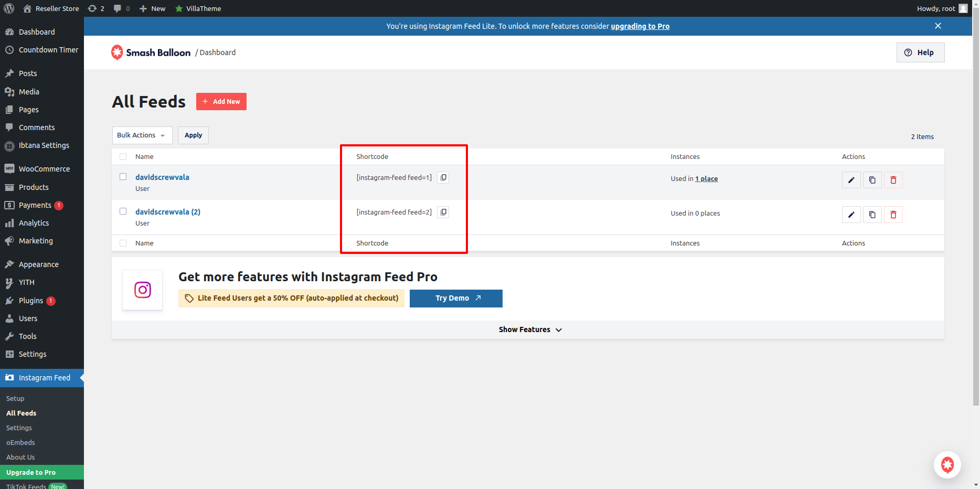Dismiss the upgrade to Pro banner

coord(938,26)
